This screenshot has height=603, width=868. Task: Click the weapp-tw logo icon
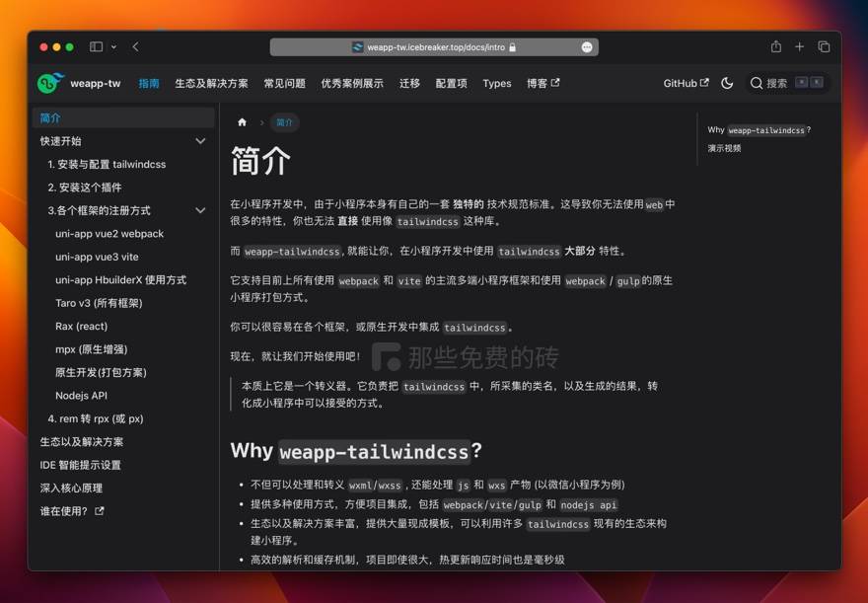point(48,83)
